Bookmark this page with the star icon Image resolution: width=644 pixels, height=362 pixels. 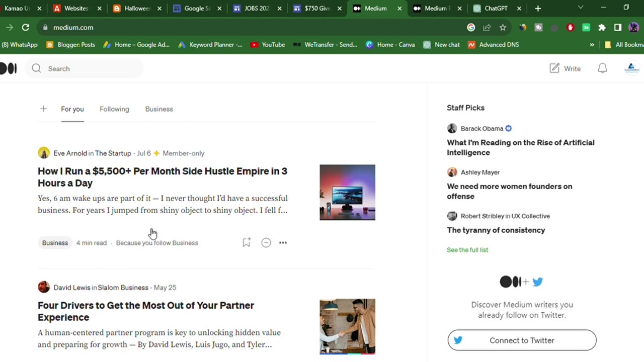pos(503,28)
